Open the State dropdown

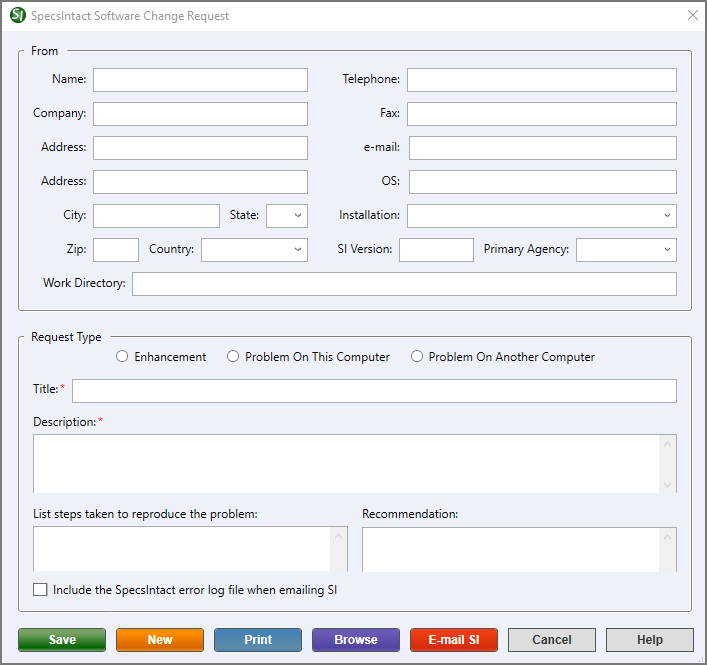287,216
